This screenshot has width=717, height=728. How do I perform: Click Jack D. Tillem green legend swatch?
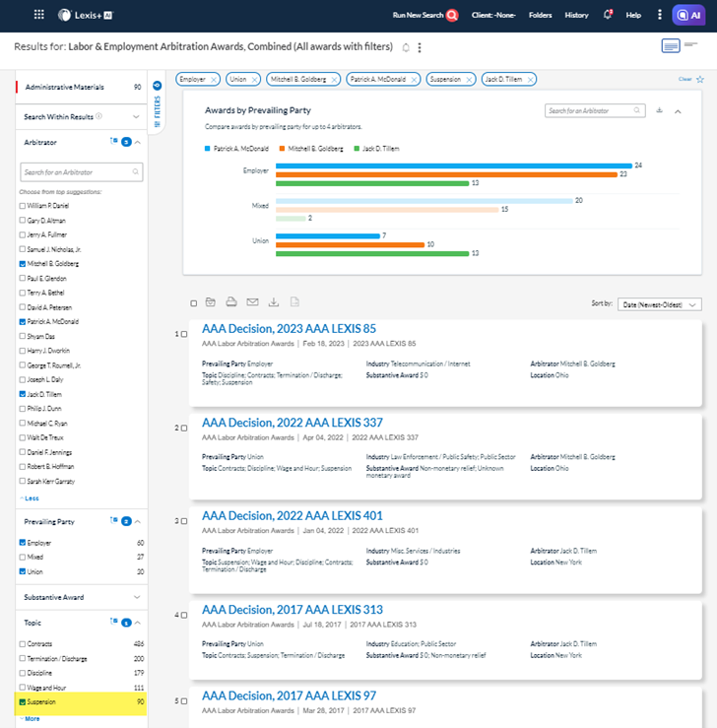[357, 149]
